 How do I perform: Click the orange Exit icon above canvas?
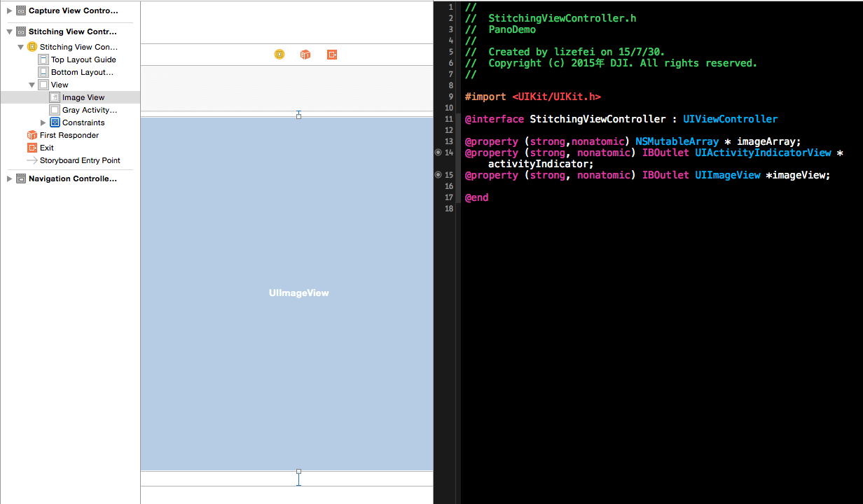pos(332,55)
